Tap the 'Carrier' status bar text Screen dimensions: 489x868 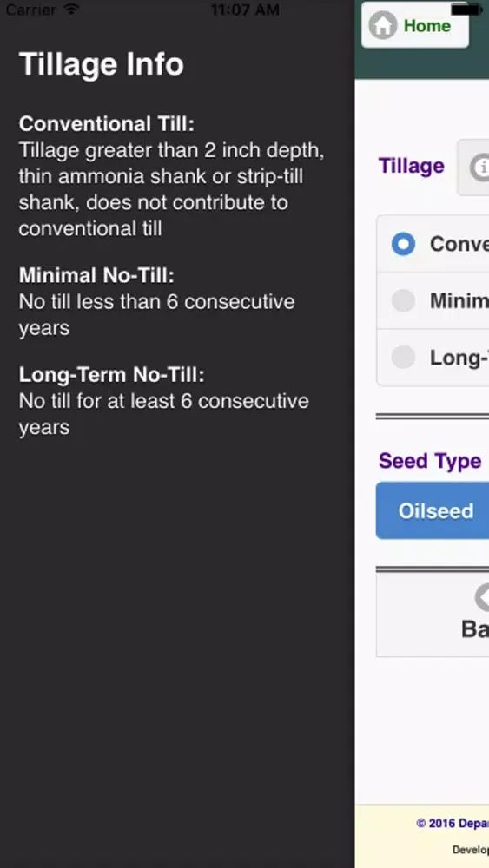click(x=31, y=10)
